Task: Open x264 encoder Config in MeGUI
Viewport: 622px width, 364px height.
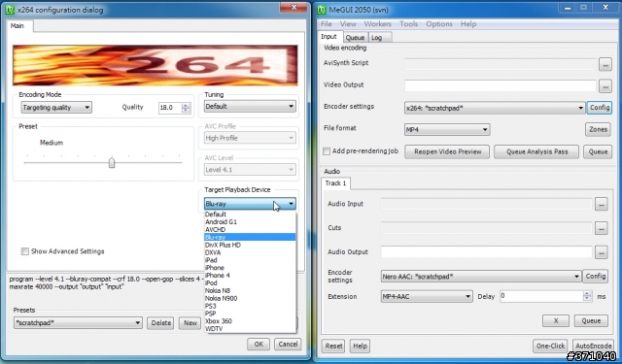Action: click(599, 108)
